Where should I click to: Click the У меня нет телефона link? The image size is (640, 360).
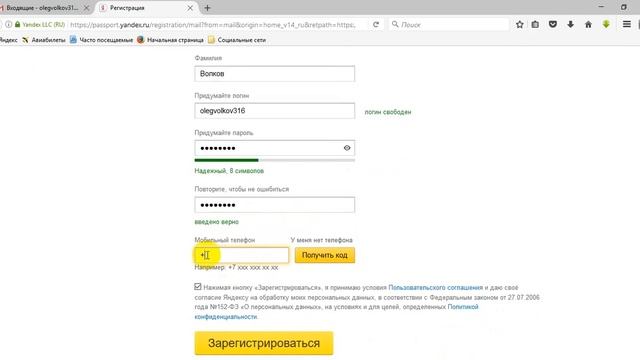pos(321,240)
